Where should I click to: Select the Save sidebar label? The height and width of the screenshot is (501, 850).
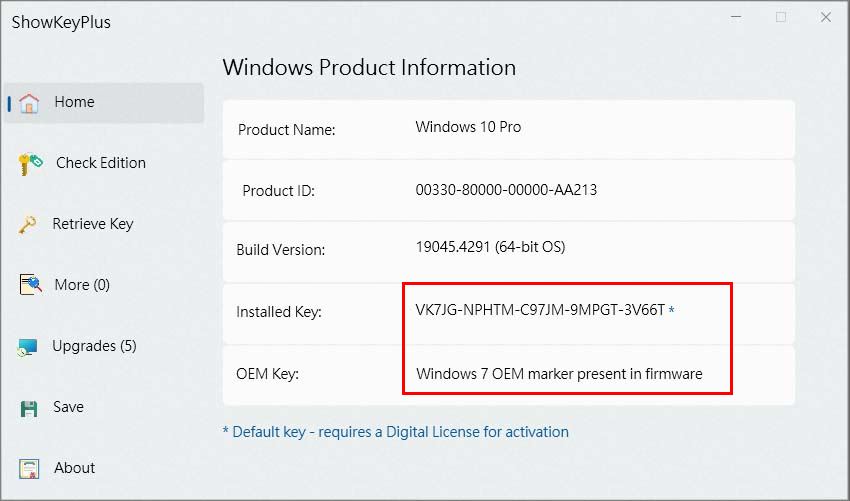coord(68,407)
